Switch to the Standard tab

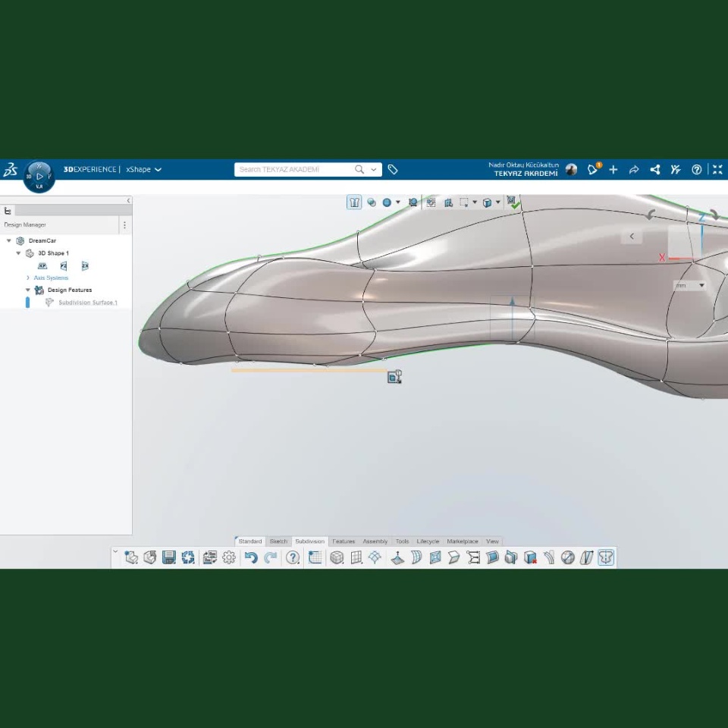pyautogui.click(x=249, y=541)
